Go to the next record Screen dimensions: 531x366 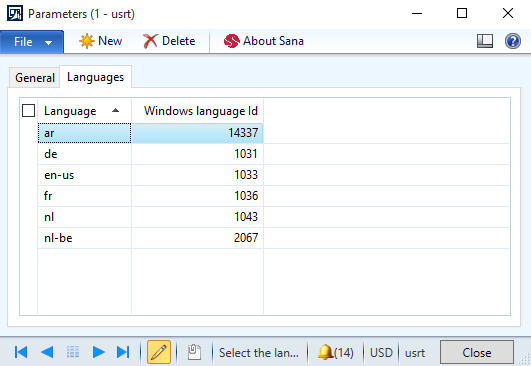98,352
